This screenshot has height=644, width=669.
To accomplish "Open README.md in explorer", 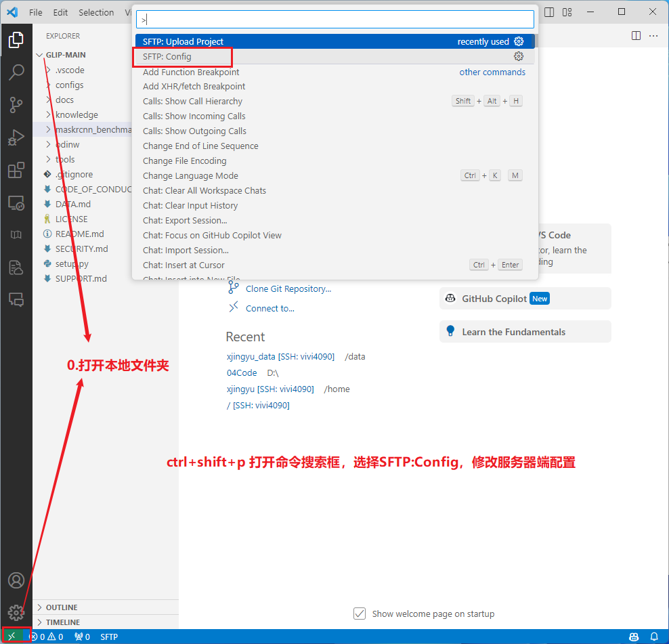I will coord(80,234).
